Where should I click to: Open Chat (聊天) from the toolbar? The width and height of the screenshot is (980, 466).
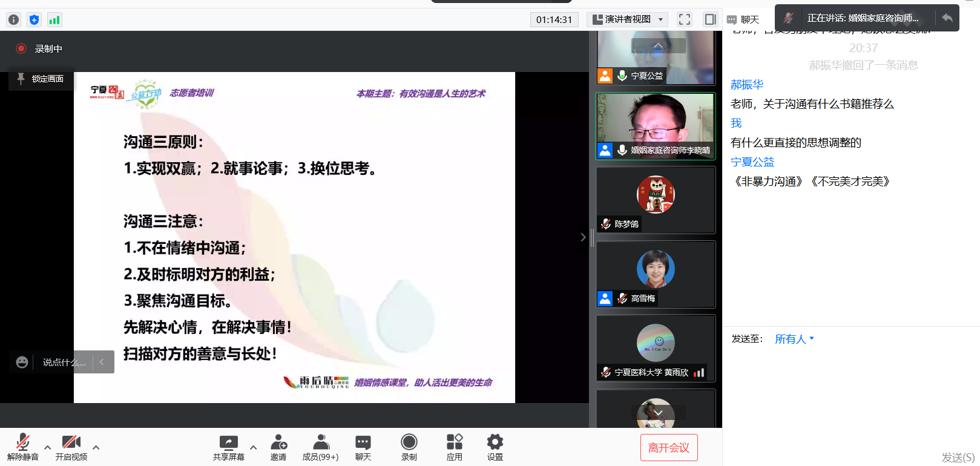[363, 447]
